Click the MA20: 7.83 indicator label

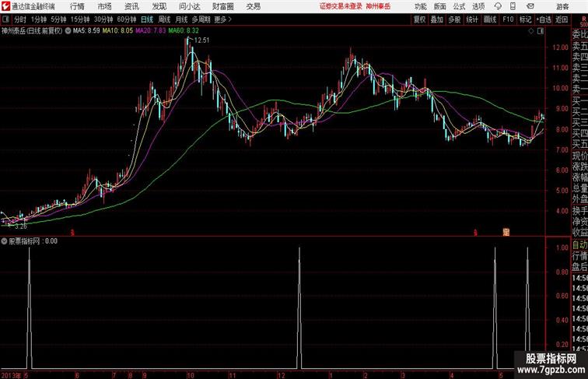pyautogui.click(x=150, y=31)
